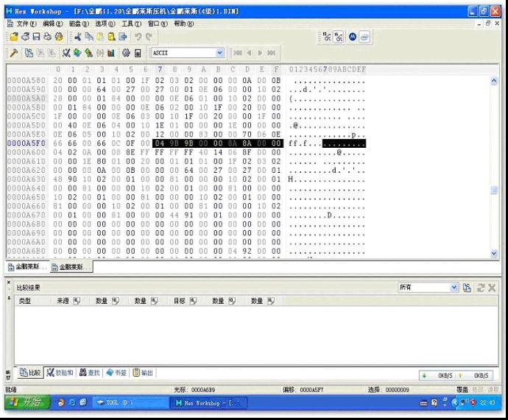Click the hammer tool icon
508x420 pixels.
tap(14, 53)
